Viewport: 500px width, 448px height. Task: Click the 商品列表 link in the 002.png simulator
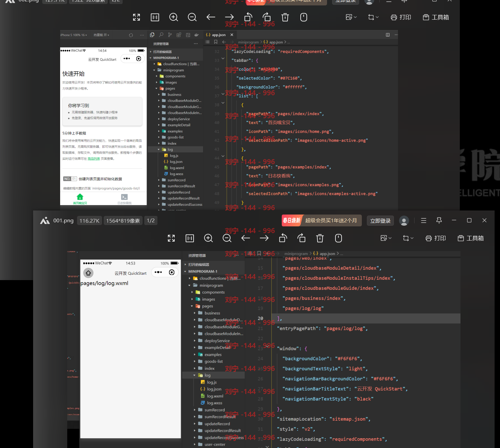pos(94,159)
